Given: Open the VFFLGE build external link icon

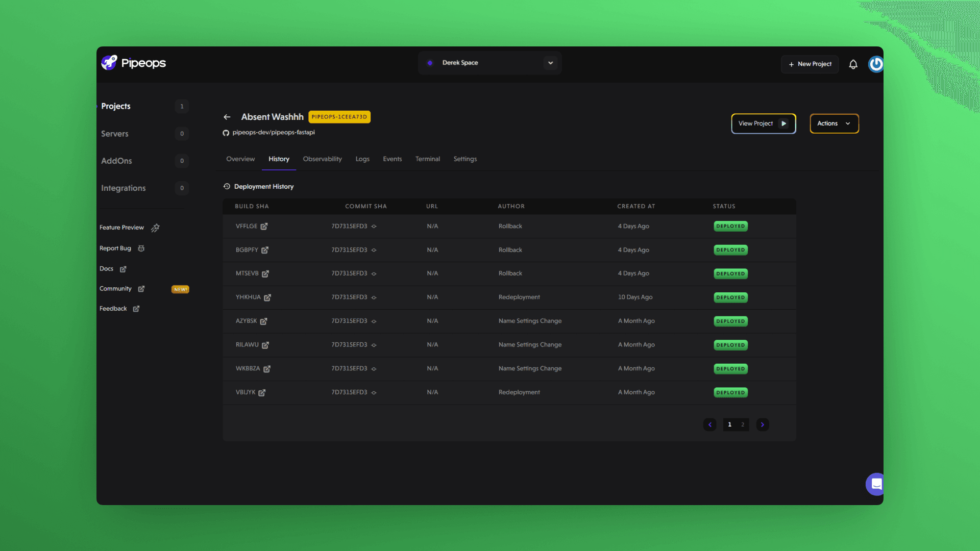Looking at the screenshot, I should pos(264,227).
